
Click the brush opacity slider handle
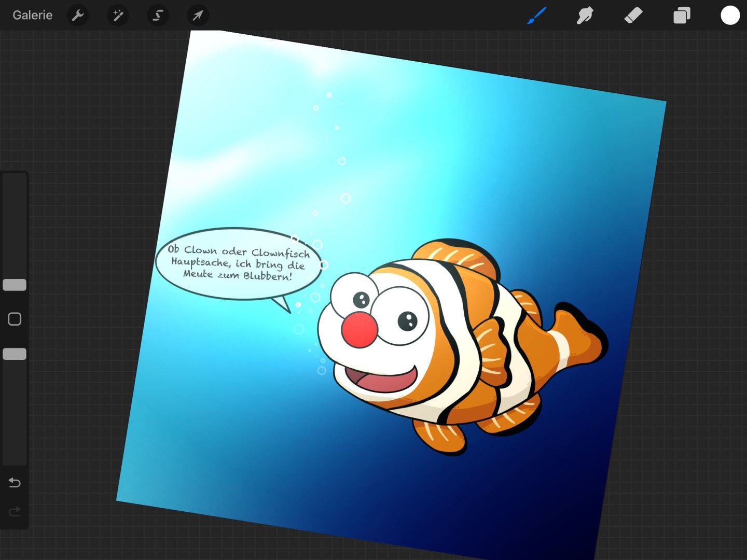click(15, 354)
